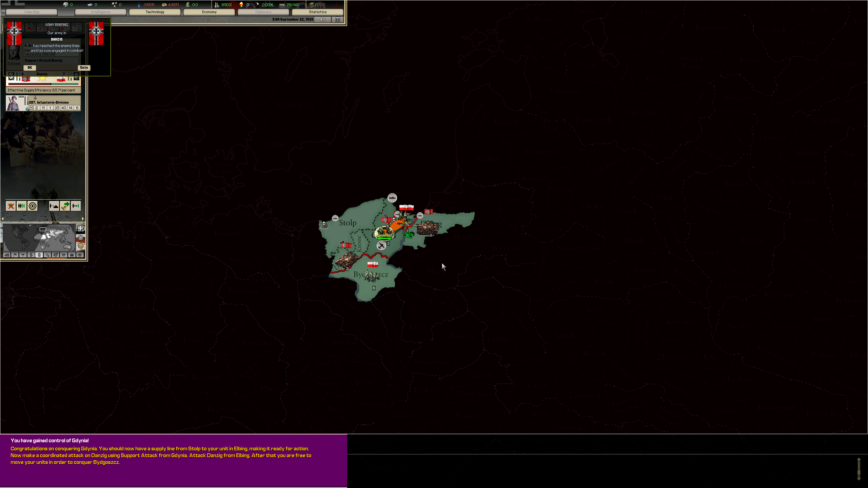Select the economic dollar map mode
This screenshot has width=868, height=488.
pos(31,255)
